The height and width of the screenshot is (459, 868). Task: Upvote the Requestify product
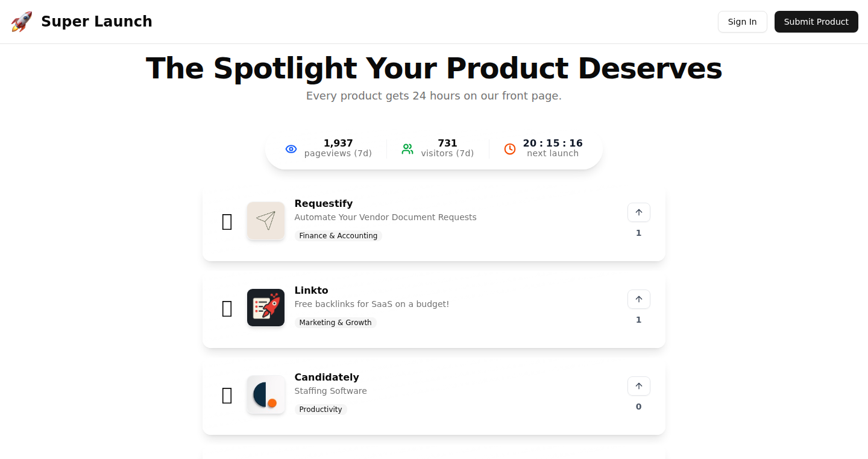click(639, 212)
